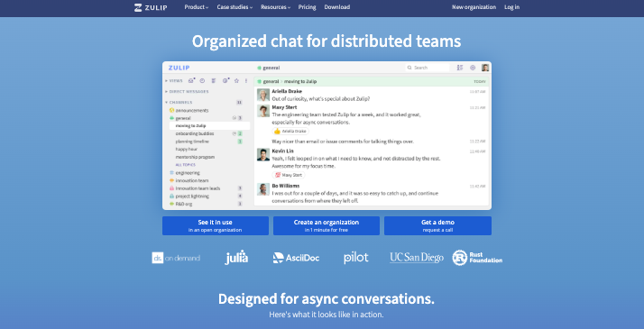Open the Combined feed icon
Screen dimensions: 644x329
(214, 81)
